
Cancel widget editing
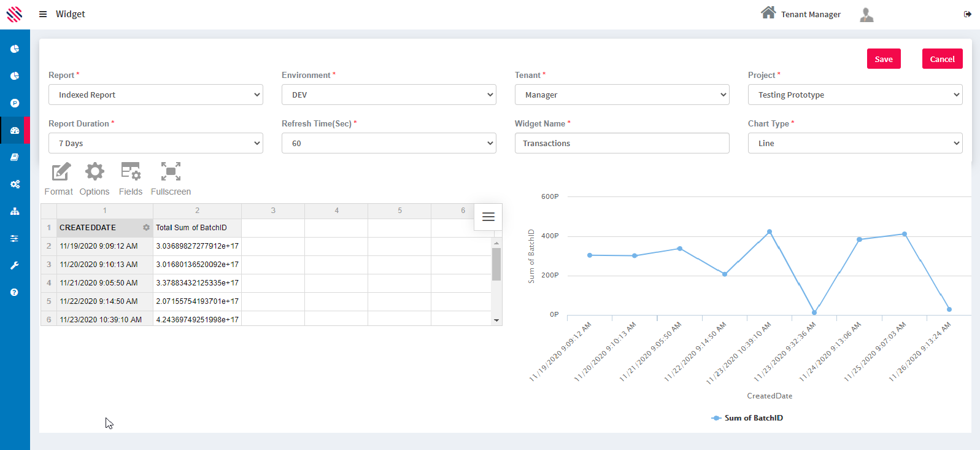tap(942, 59)
